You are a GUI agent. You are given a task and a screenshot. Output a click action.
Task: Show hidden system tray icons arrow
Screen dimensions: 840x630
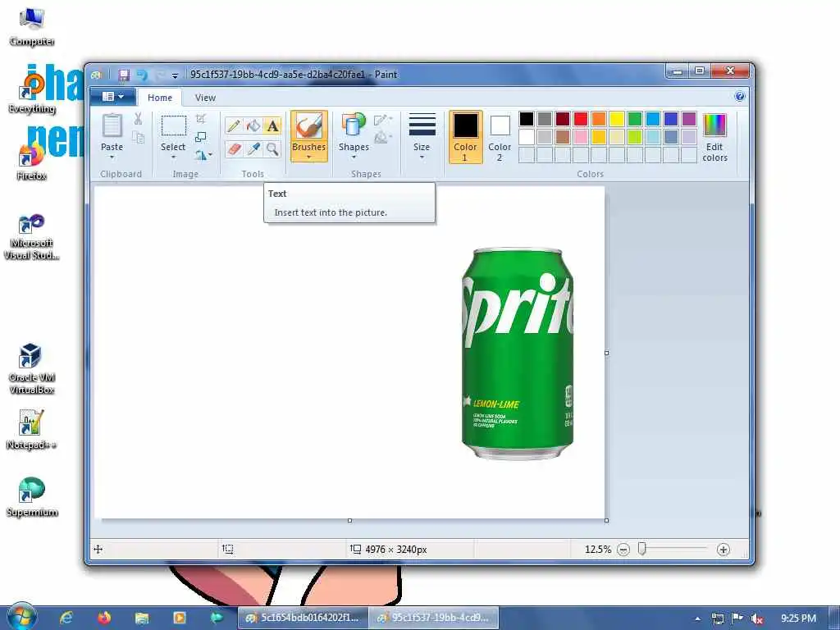click(697, 619)
